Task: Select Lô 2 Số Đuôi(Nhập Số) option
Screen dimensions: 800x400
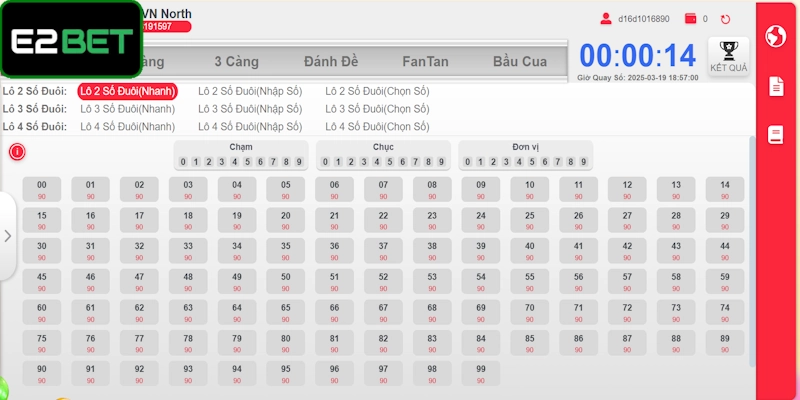Action: click(250, 91)
